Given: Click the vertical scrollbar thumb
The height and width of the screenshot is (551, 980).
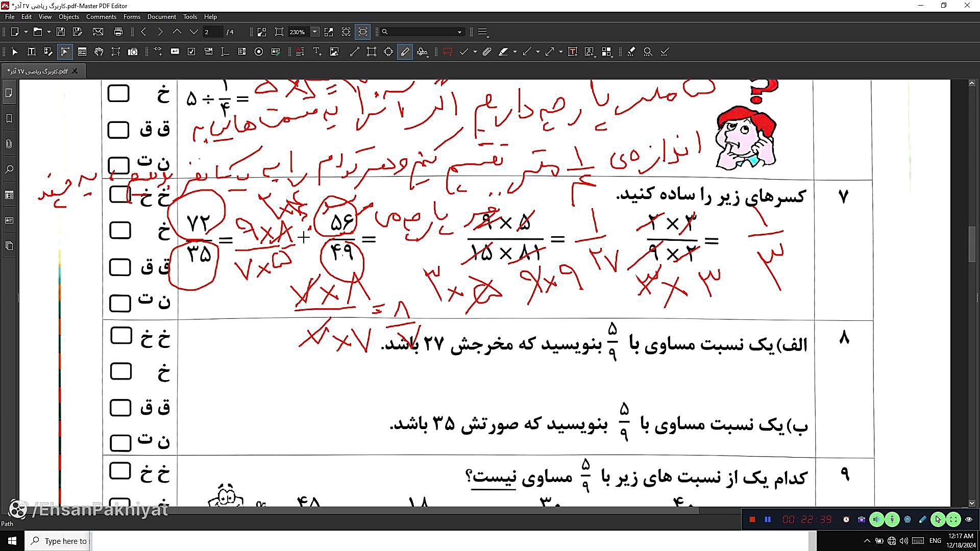Looking at the screenshot, I should pos(972,245).
